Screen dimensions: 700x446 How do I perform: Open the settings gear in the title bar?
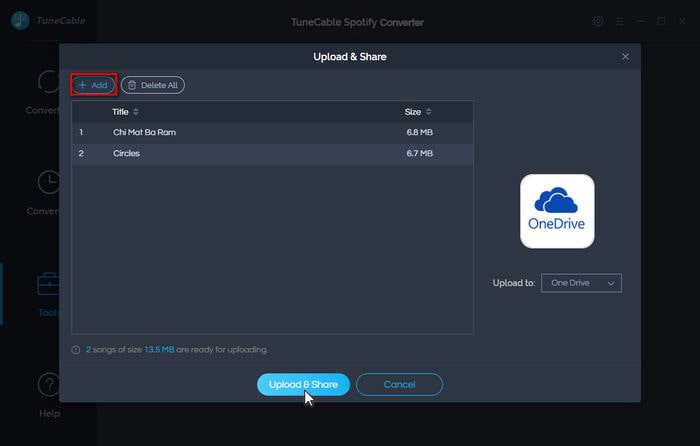point(598,21)
